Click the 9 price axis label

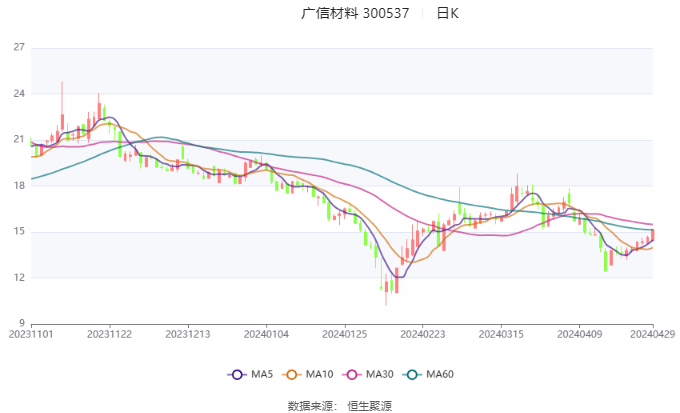click(22, 323)
